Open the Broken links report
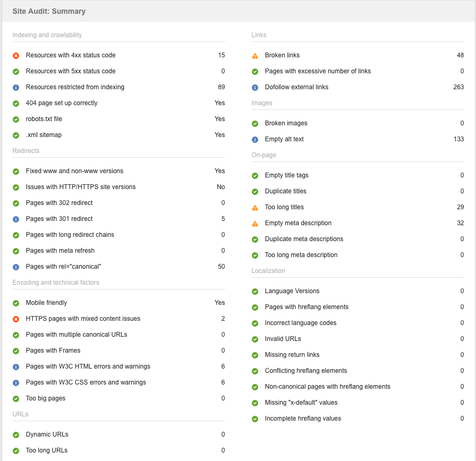The image size is (476, 461). [282, 55]
